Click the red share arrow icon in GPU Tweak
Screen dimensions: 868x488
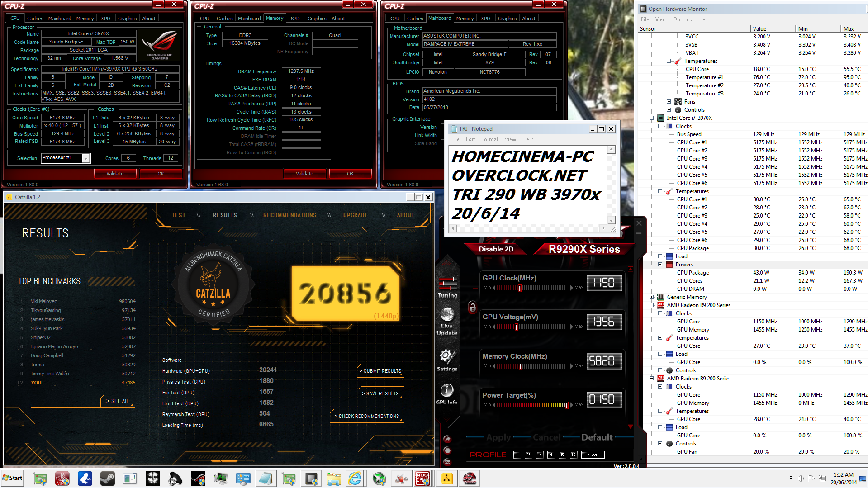[x=447, y=439]
